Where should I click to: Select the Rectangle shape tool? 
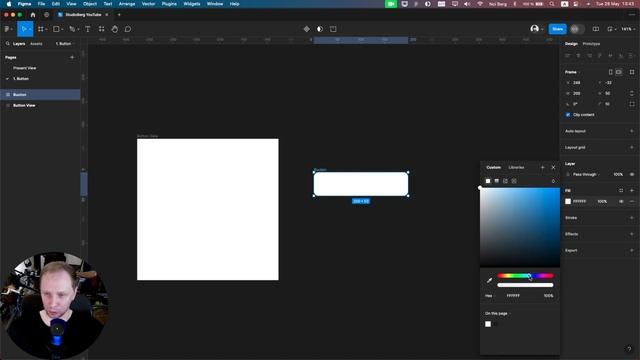(56, 29)
